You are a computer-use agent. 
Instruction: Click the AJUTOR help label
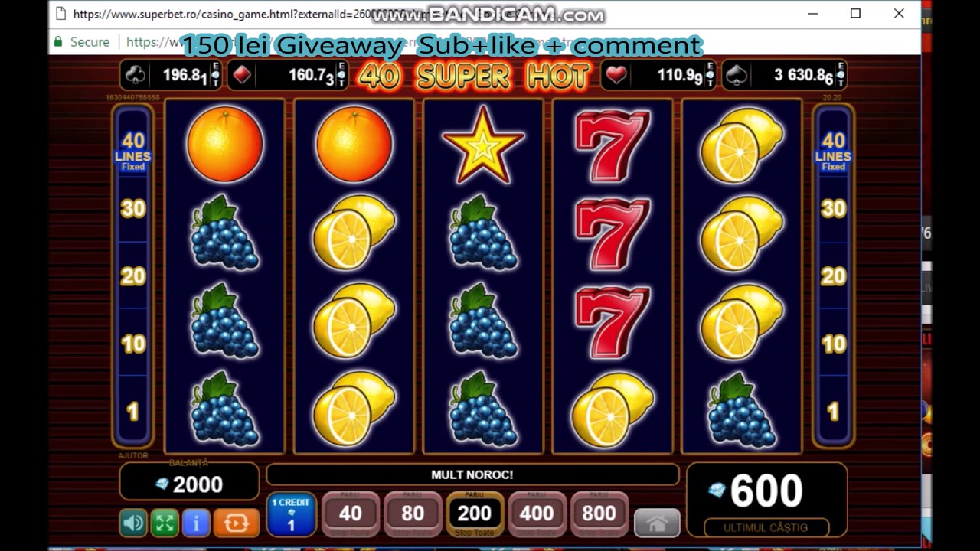click(x=133, y=456)
